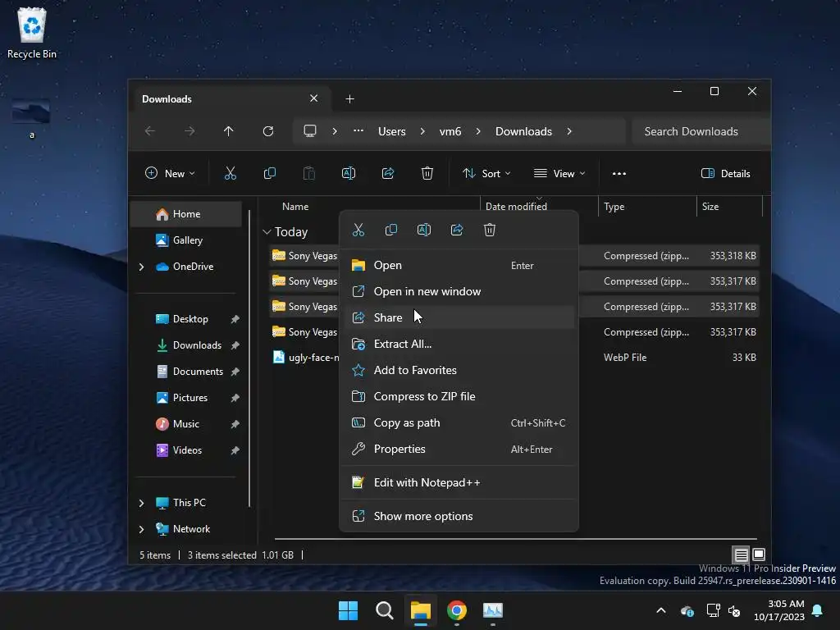Expand the This PC tree node
This screenshot has width=840, height=630.
pos(141,503)
